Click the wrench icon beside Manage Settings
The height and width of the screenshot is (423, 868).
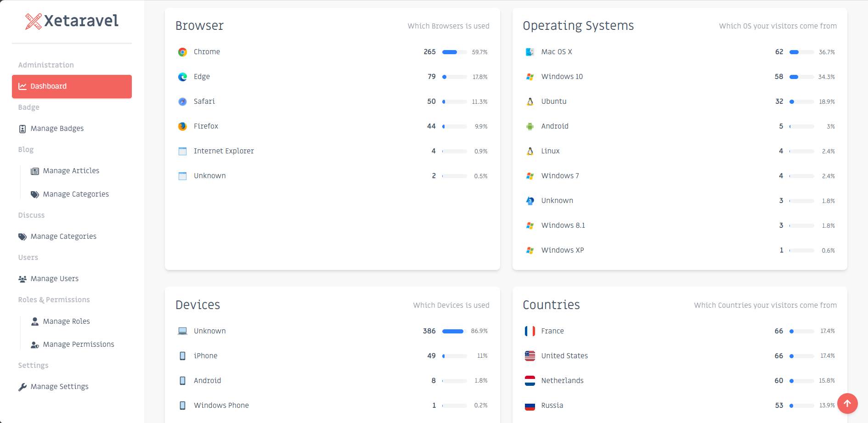coord(22,386)
